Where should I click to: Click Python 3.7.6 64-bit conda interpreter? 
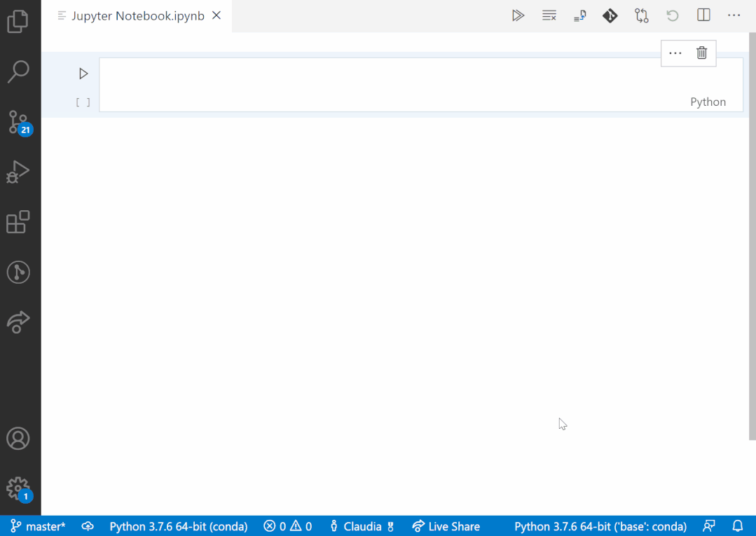178,526
